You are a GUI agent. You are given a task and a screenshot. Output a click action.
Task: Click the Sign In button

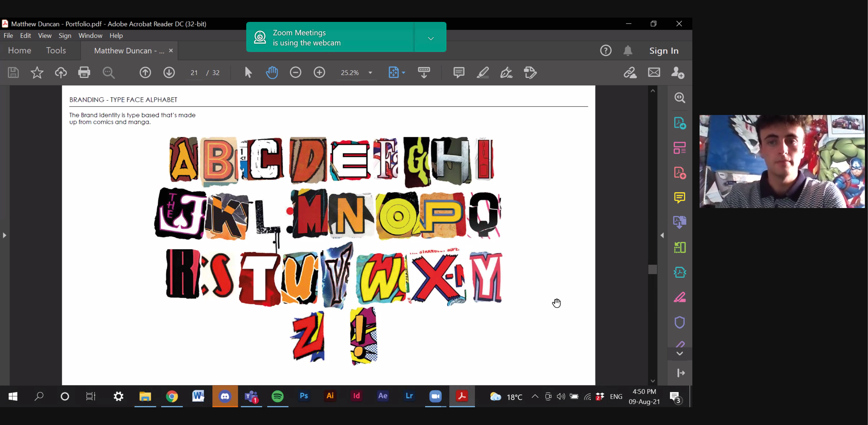click(x=664, y=51)
